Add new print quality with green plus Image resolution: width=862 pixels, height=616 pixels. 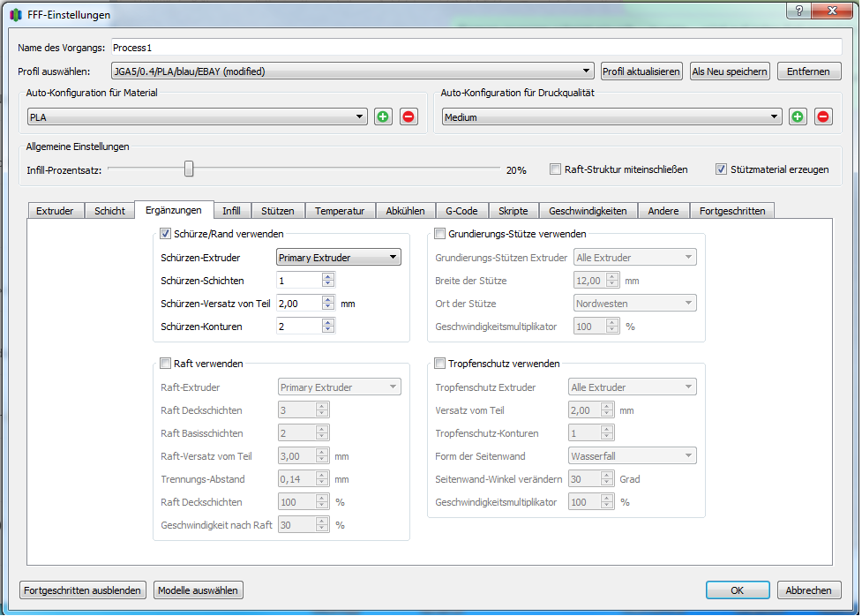(x=798, y=116)
